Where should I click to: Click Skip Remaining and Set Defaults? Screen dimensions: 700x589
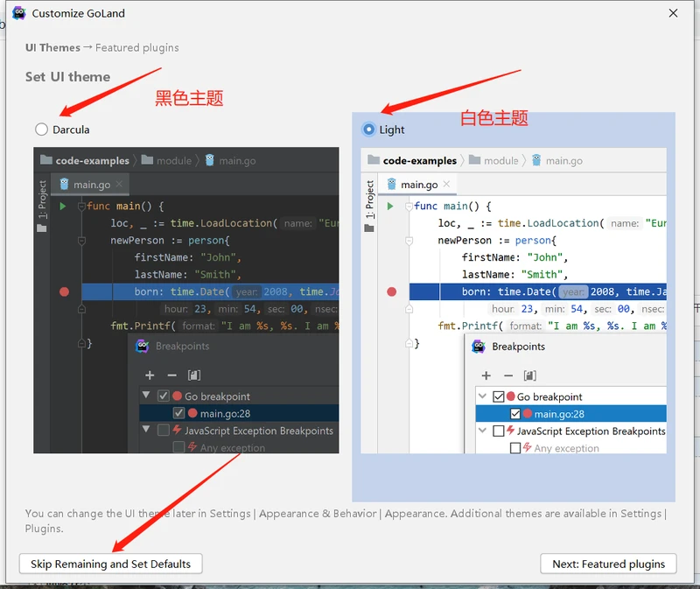(x=110, y=564)
